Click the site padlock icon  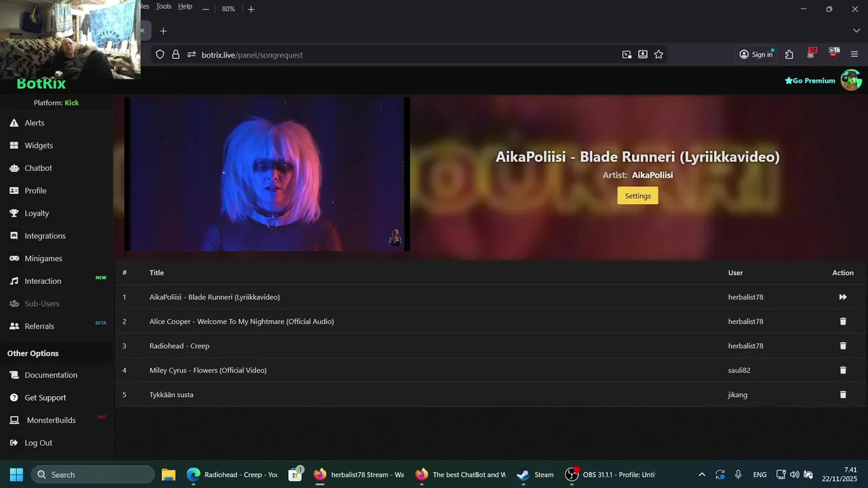(x=176, y=54)
